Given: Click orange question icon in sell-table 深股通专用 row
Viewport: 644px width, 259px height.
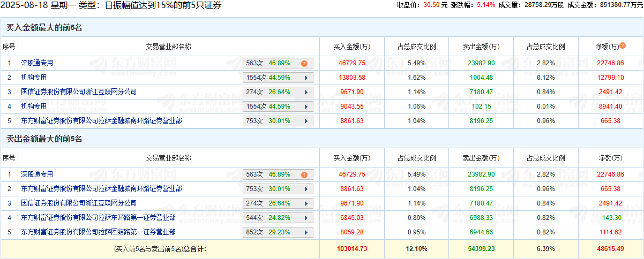Looking at the screenshot, I should [x=304, y=174].
